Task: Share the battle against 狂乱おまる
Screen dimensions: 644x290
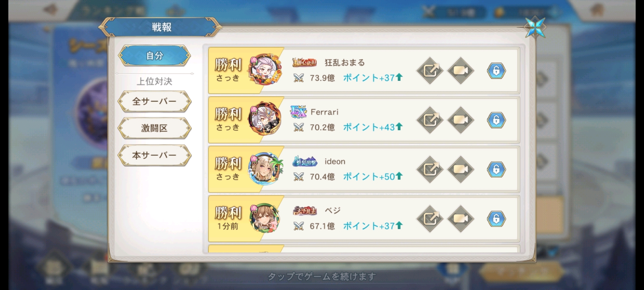Action: [x=430, y=71]
